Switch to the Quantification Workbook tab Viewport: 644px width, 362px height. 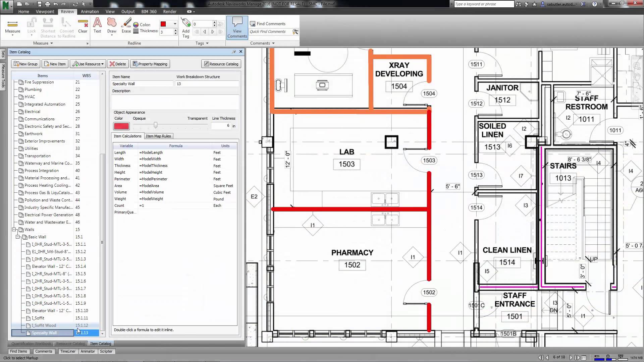(x=30, y=344)
